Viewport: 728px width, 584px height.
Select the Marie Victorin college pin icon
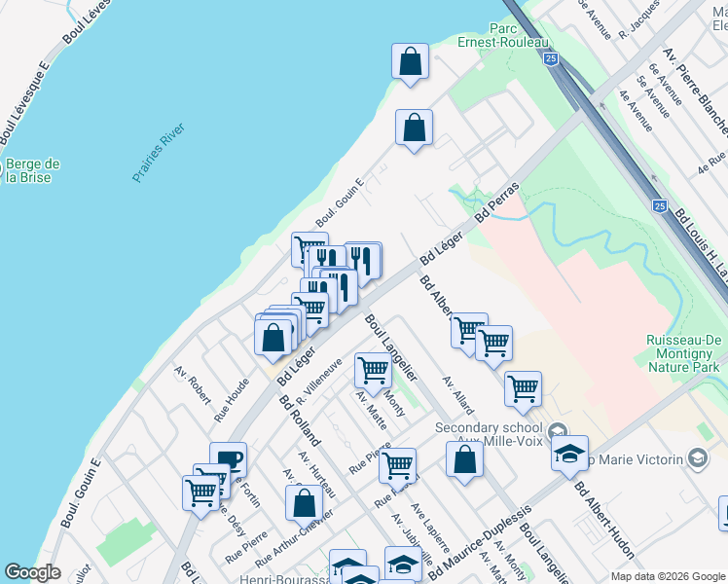700,458
